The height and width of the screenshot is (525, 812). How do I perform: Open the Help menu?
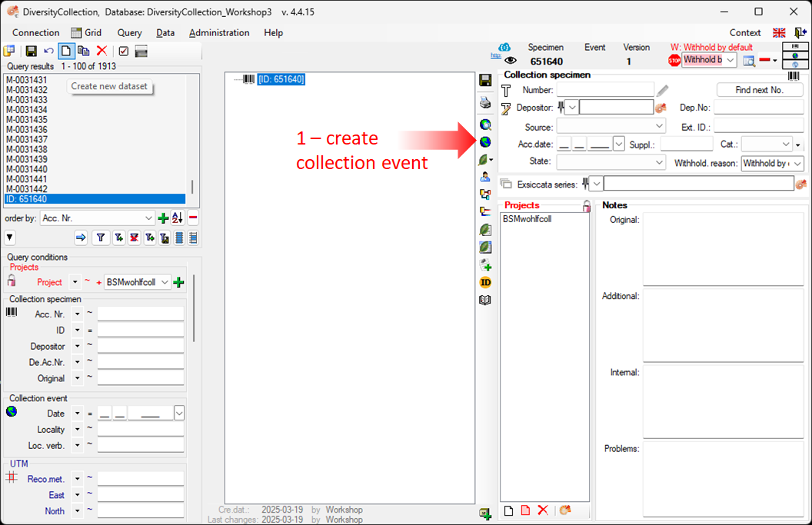point(274,32)
